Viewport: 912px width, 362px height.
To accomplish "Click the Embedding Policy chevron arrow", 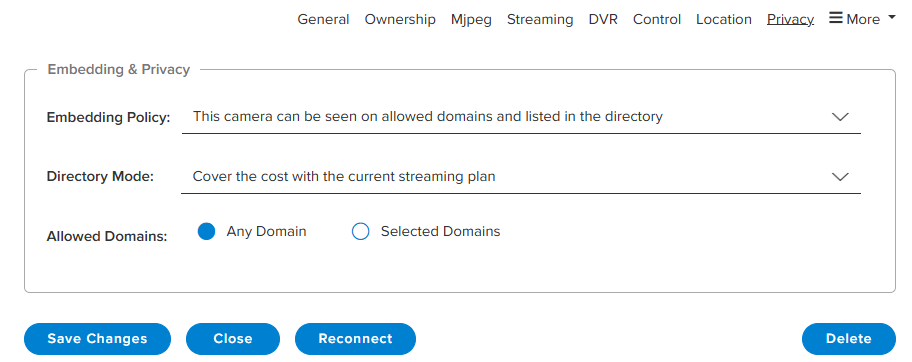I will point(840,117).
